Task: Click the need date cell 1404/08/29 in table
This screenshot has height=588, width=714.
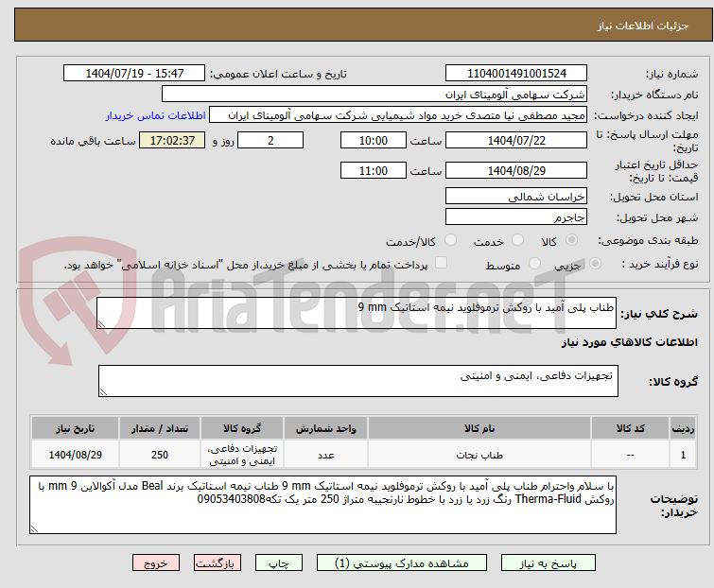Action: click(x=75, y=455)
